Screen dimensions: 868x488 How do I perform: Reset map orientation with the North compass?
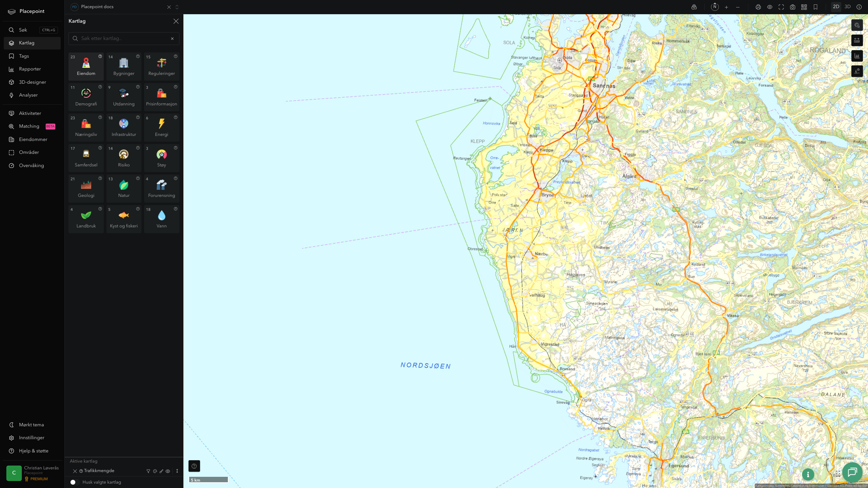click(x=715, y=7)
